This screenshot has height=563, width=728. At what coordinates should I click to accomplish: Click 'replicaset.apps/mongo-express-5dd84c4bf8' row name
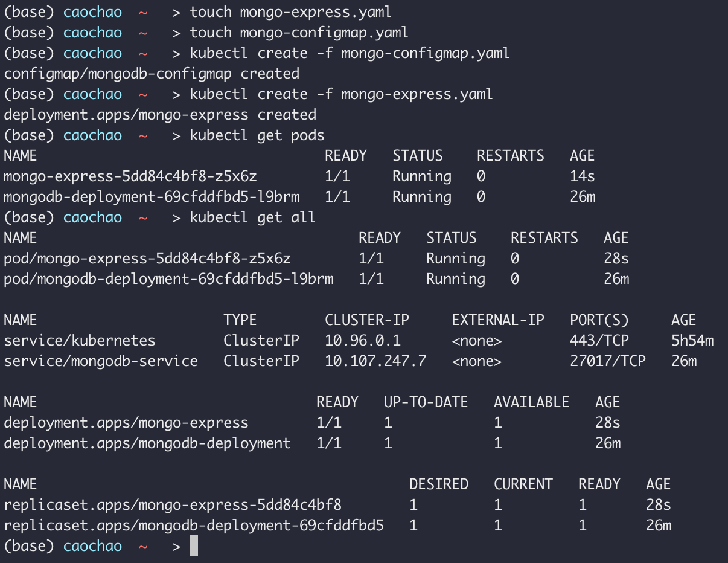coord(173,505)
